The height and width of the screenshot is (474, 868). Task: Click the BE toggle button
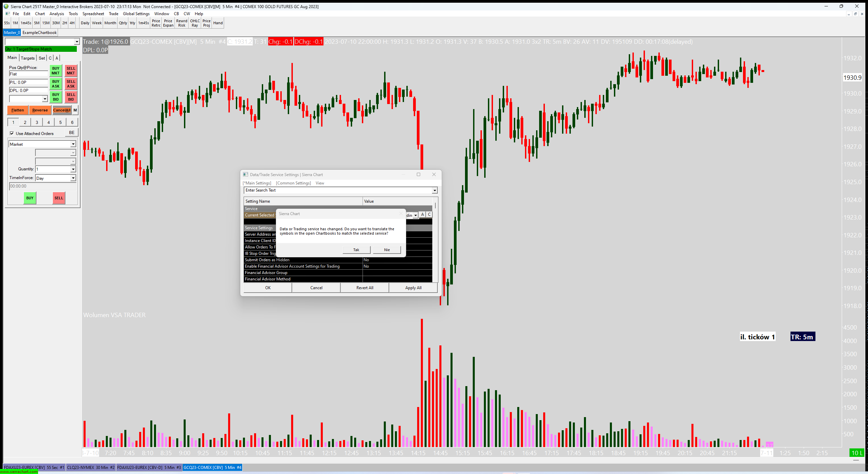point(71,133)
